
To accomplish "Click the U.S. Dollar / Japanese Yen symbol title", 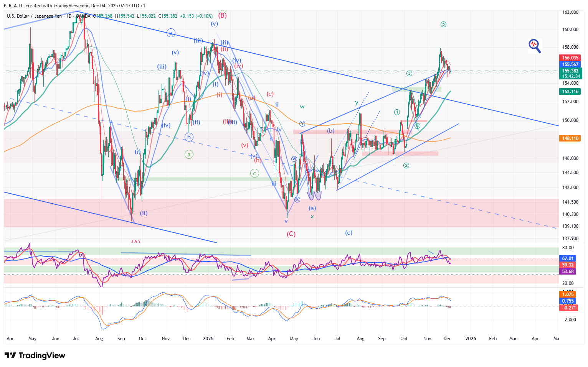I will (34, 16).
